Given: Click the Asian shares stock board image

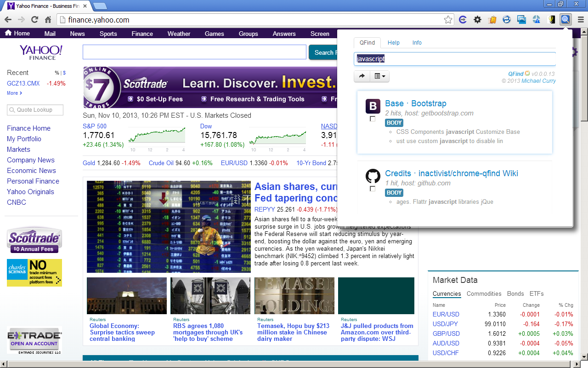Looking at the screenshot, I should click(169, 227).
